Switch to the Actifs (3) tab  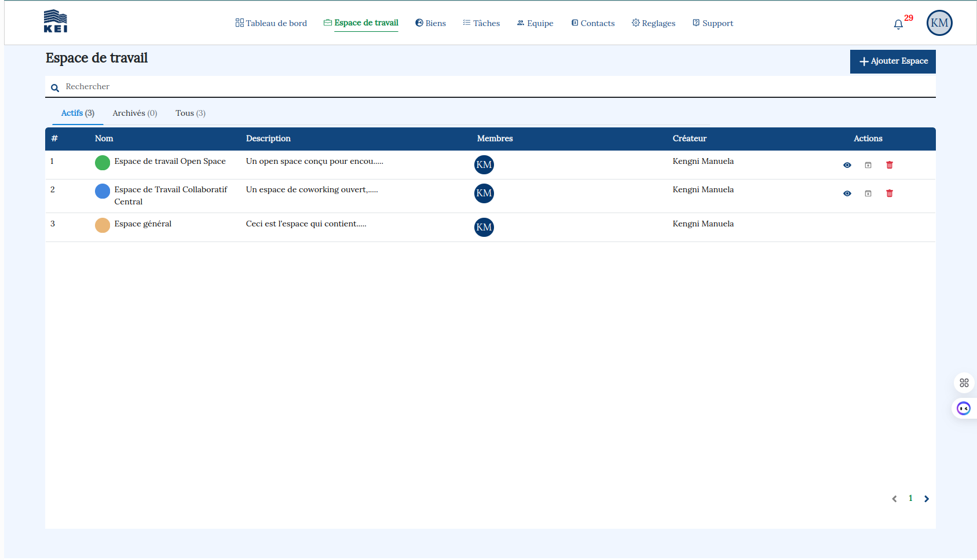[x=78, y=113]
